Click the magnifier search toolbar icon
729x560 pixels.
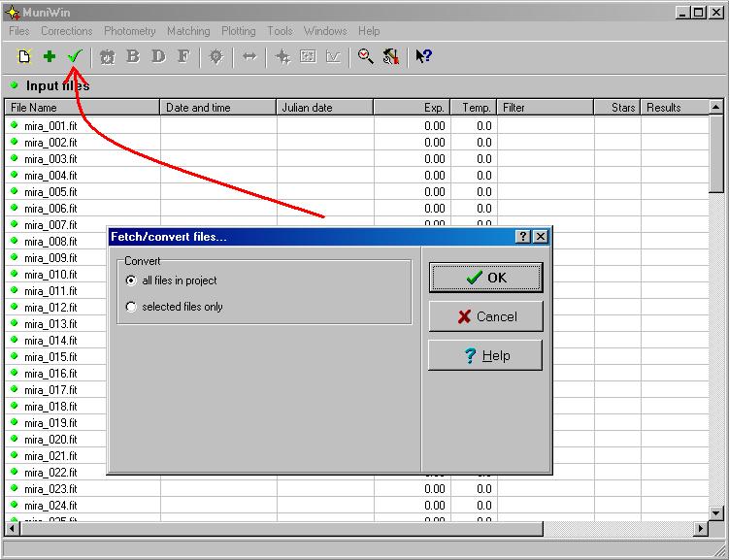365,57
